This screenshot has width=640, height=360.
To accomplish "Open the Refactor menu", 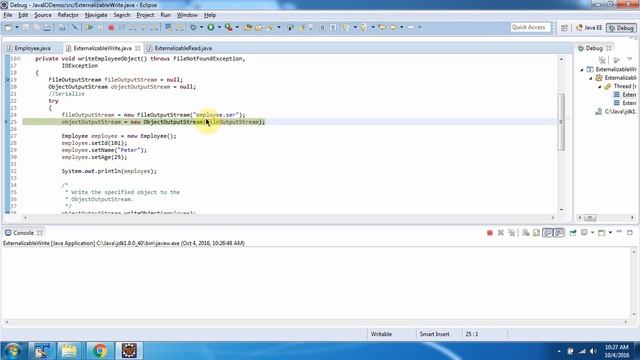I will (x=68, y=15).
